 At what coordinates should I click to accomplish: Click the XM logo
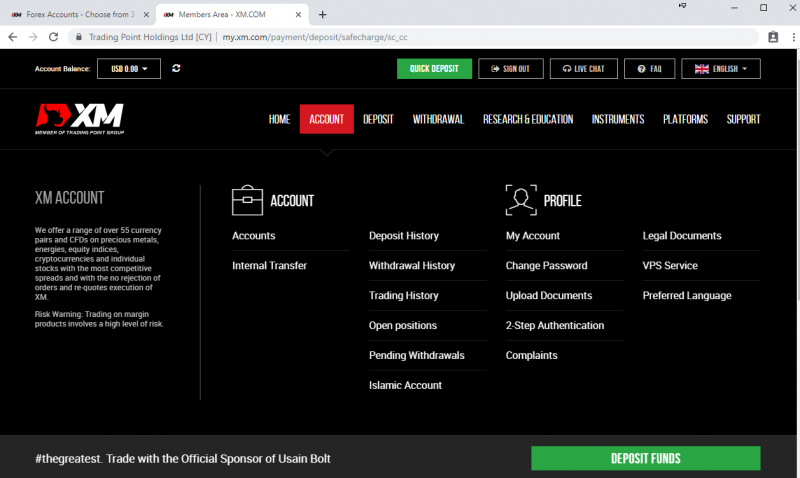click(80, 119)
